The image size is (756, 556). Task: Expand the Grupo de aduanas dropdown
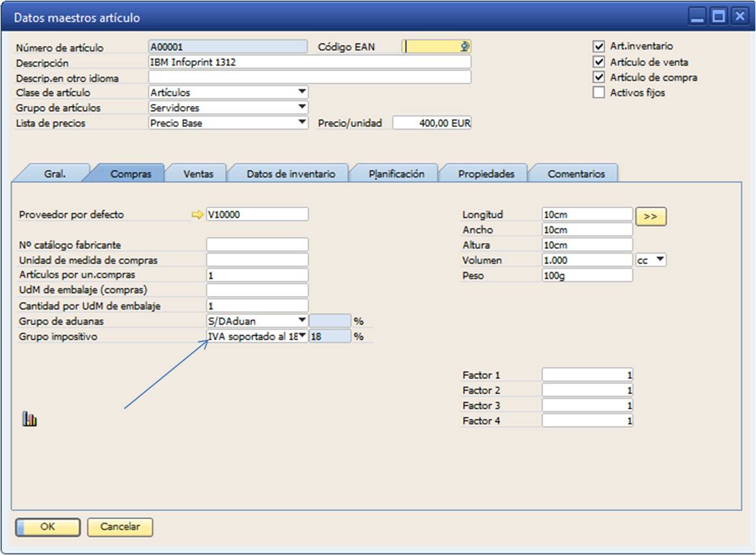pos(302,320)
